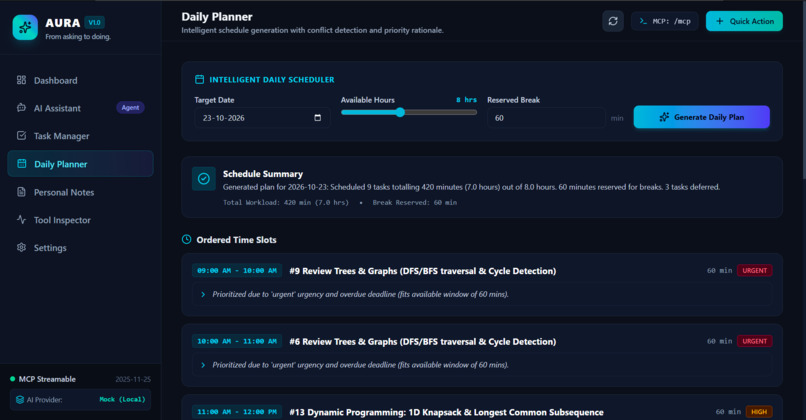Click the Quick Action button
The image size is (806, 420).
click(x=744, y=21)
